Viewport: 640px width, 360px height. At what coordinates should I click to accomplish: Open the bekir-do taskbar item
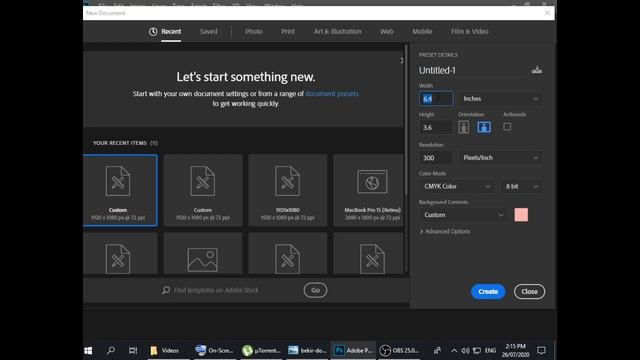(307, 350)
